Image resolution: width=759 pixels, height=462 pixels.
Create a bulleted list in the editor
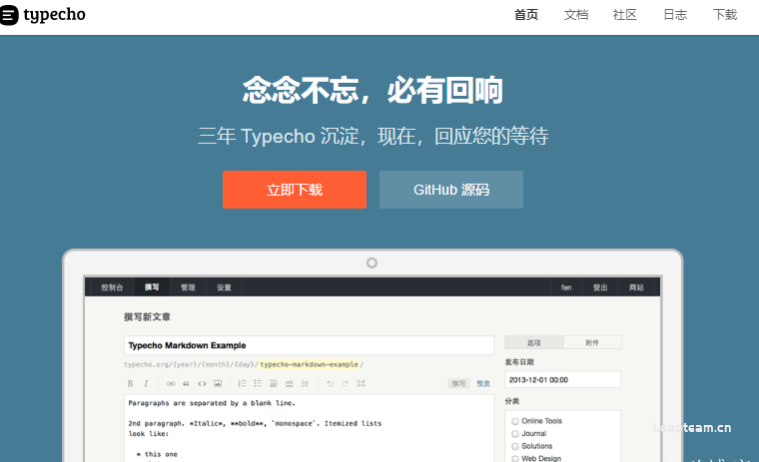pyautogui.click(x=258, y=384)
